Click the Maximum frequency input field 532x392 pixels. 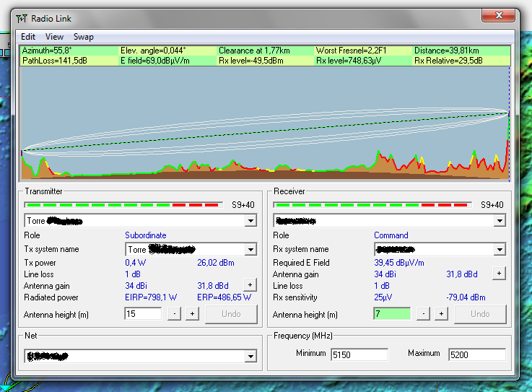[x=476, y=354]
